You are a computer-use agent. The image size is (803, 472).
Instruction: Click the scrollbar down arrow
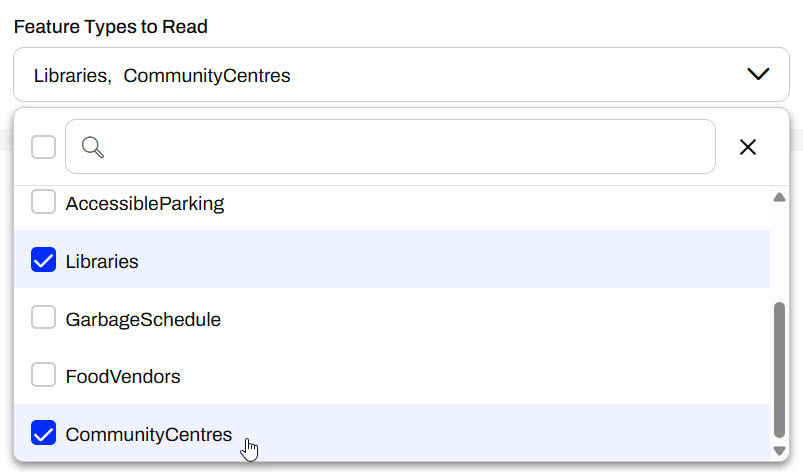779,451
